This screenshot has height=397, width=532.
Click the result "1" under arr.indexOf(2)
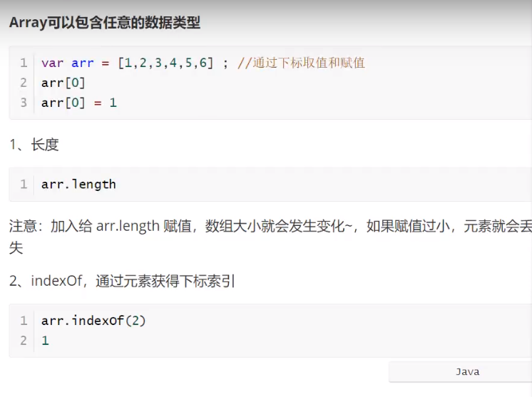click(x=45, y=341)
